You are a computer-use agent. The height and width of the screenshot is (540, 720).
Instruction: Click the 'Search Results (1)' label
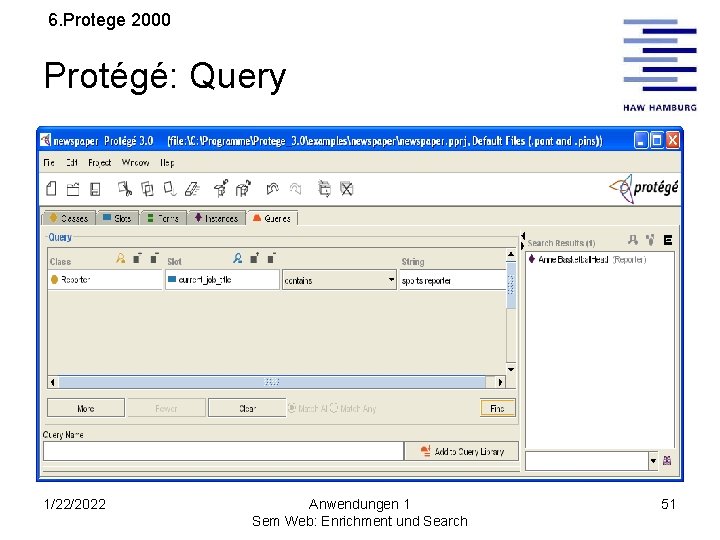pos(561,243)
